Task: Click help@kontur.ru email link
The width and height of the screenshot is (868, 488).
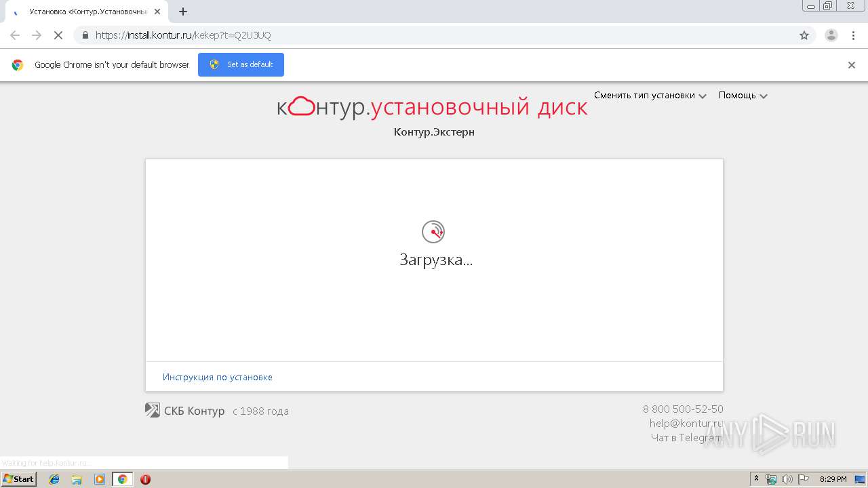Action: 686,424
